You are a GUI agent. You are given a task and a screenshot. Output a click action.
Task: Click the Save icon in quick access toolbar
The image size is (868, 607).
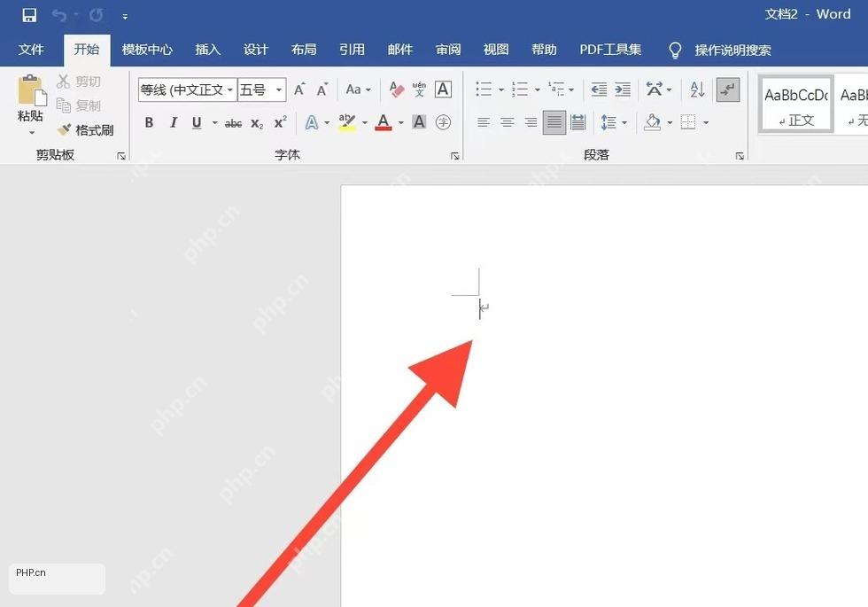[x=28, y=15]
